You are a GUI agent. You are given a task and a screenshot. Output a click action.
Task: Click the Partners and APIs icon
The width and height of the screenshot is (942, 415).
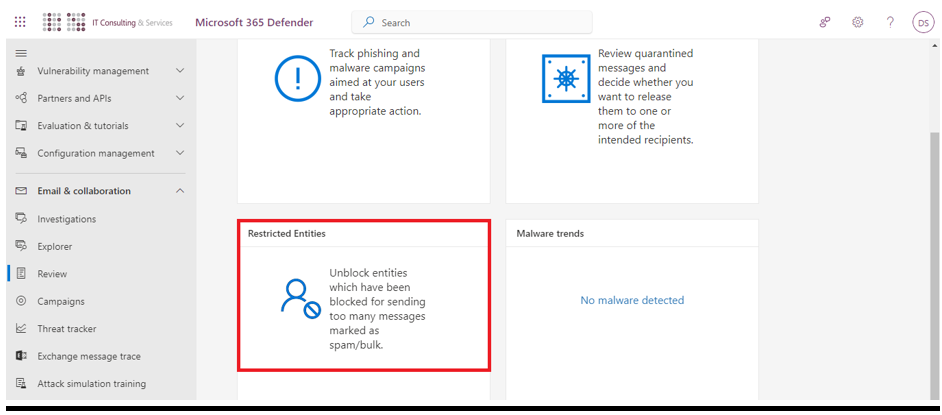point(21,98)
